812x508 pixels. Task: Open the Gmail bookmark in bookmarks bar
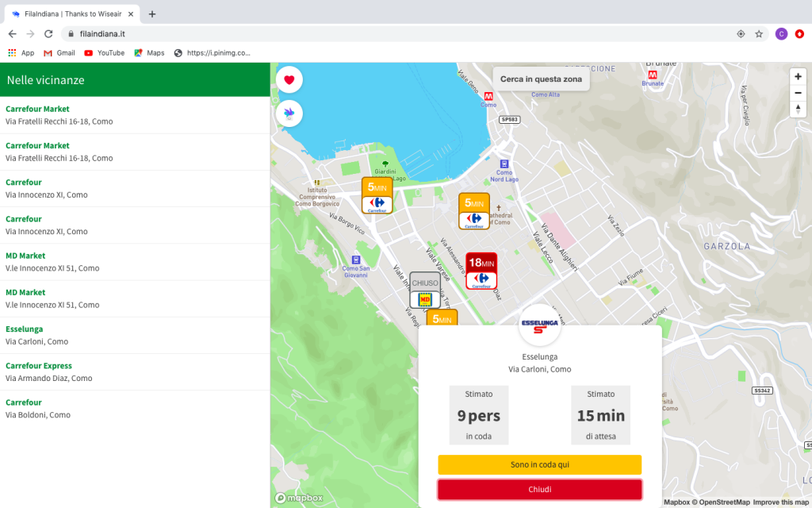pyautogui.click(x=59, y=53)
